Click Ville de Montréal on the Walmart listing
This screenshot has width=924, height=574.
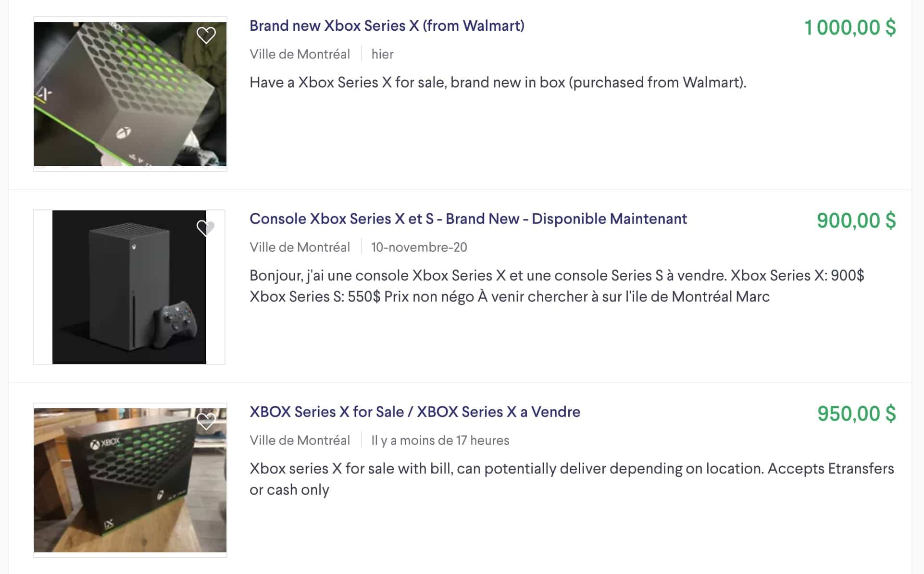coord(300,54)
